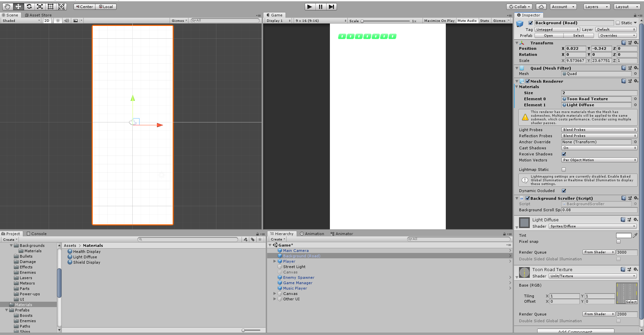
Task: Switch to the Console tab
Action: (x=37, y=234)
